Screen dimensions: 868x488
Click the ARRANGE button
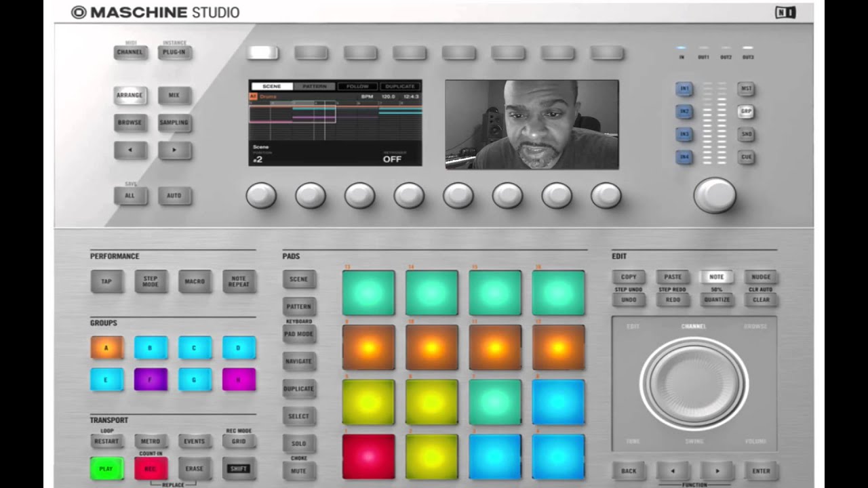pyautogui.click(x=130, y=96)
